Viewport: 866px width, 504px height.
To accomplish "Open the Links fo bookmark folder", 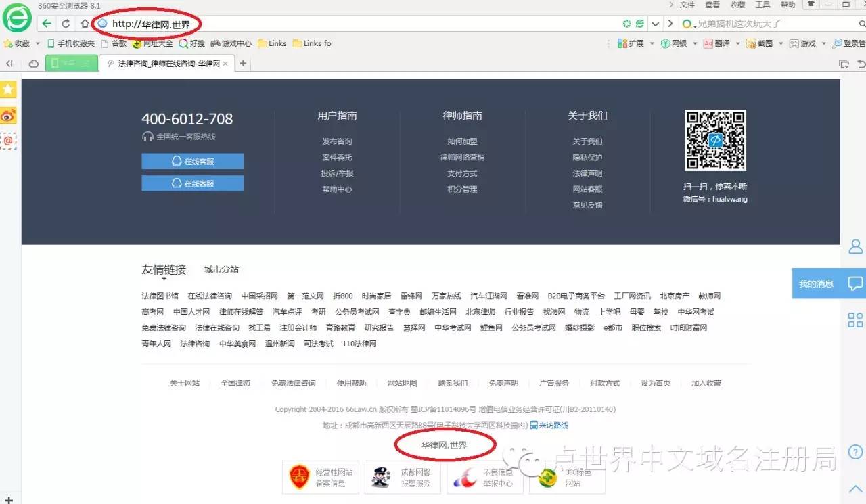I will (x=312, y=43).
